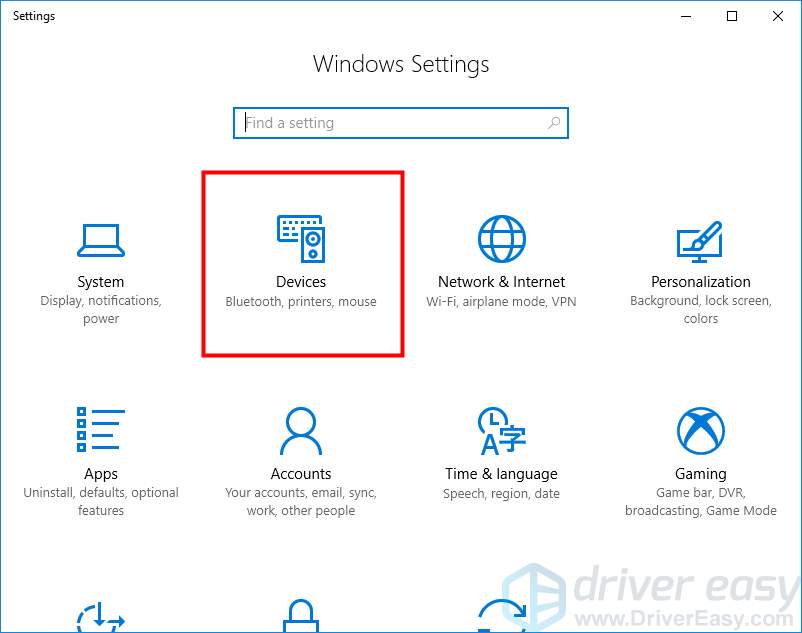Click "Bluetooth, printers, mouse" description text
The height and width of the screenshot is (633, 802).
tap(301, 302)
